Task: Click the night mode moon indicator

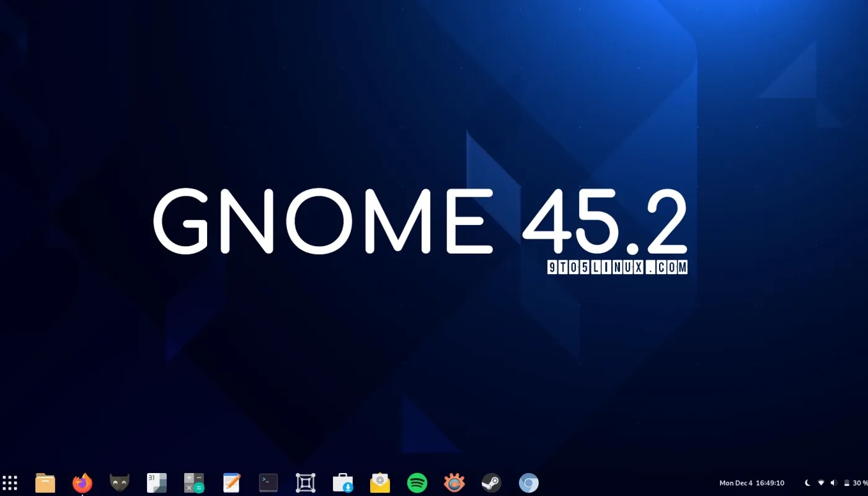Action: point(807,483)
